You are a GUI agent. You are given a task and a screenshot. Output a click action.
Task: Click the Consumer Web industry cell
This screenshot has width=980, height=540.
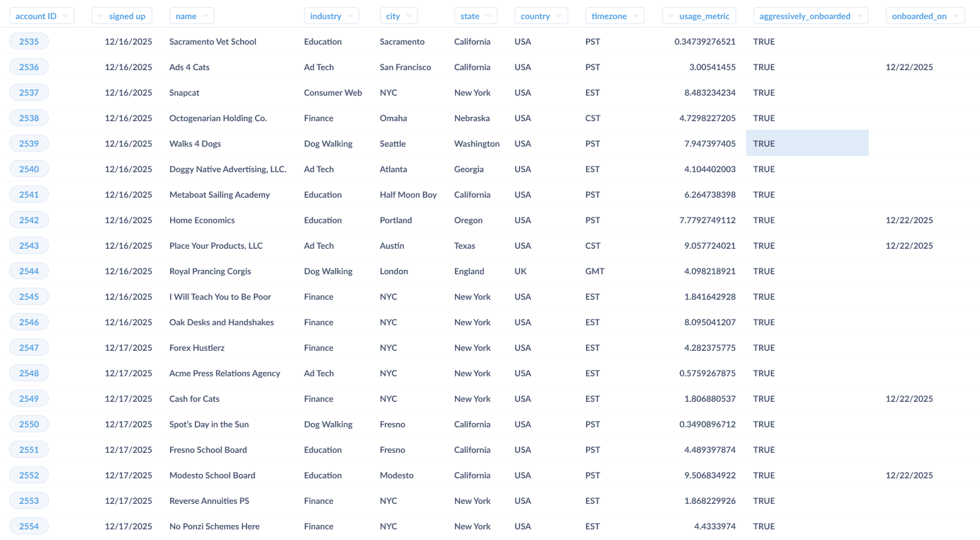click(x=333, y=93)
